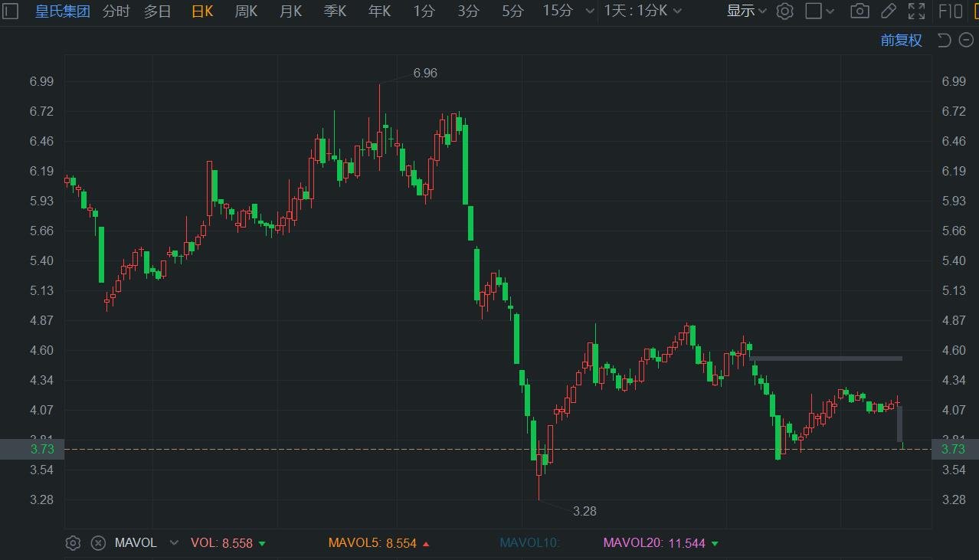This screenshot has width=979, height=560.
Task: Toggle the dimmed MAVOL10 line
Action: tap(530, 543)
